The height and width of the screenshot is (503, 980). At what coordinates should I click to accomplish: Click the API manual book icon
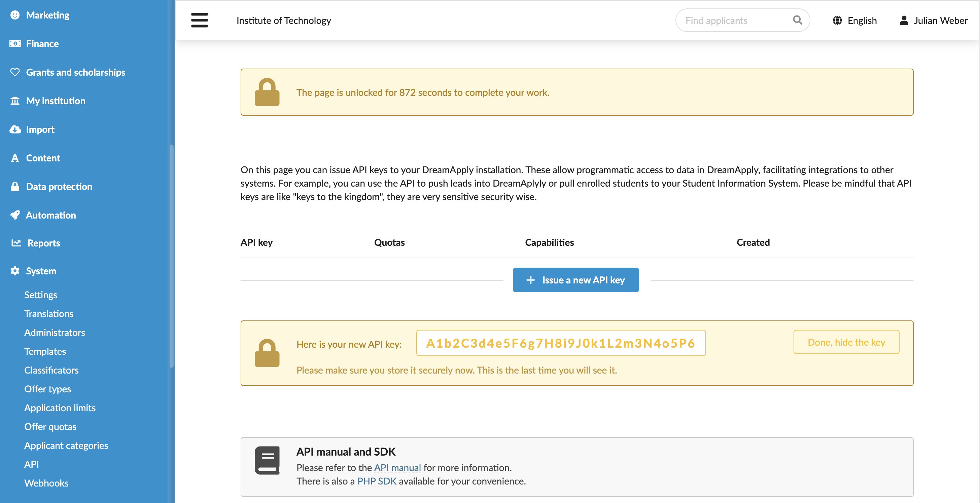(267, 460)
